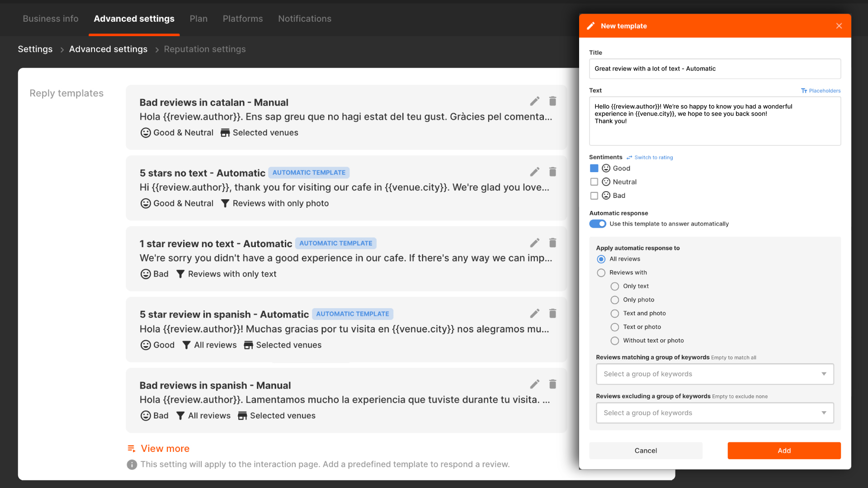Select the 'Only photo' radio option

pyautogui.click(x=615, y=300)
